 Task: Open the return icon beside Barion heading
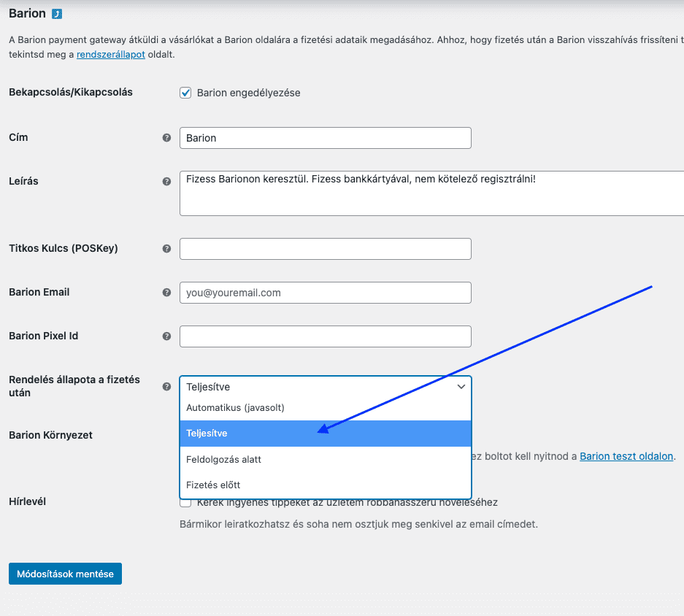57,14
